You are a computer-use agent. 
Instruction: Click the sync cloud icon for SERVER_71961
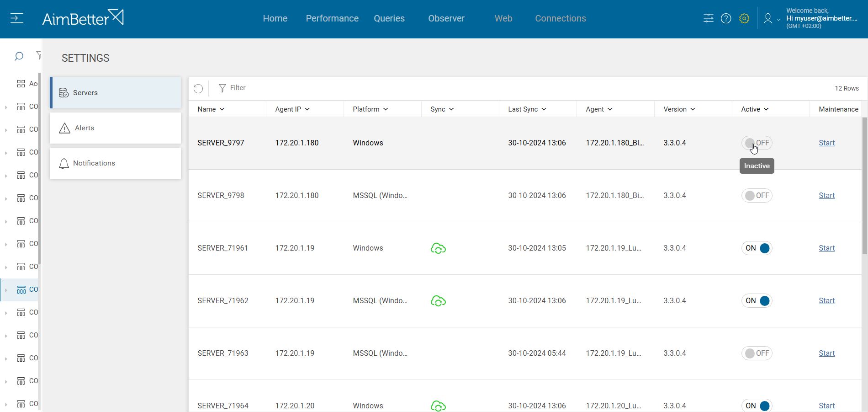click(x=438, y=248)
